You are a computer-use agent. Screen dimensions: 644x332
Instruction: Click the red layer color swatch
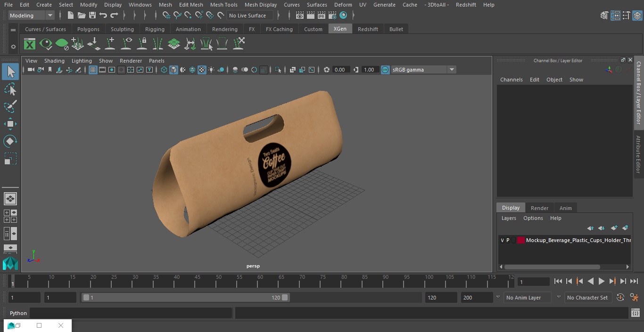[x=520, y=240]
